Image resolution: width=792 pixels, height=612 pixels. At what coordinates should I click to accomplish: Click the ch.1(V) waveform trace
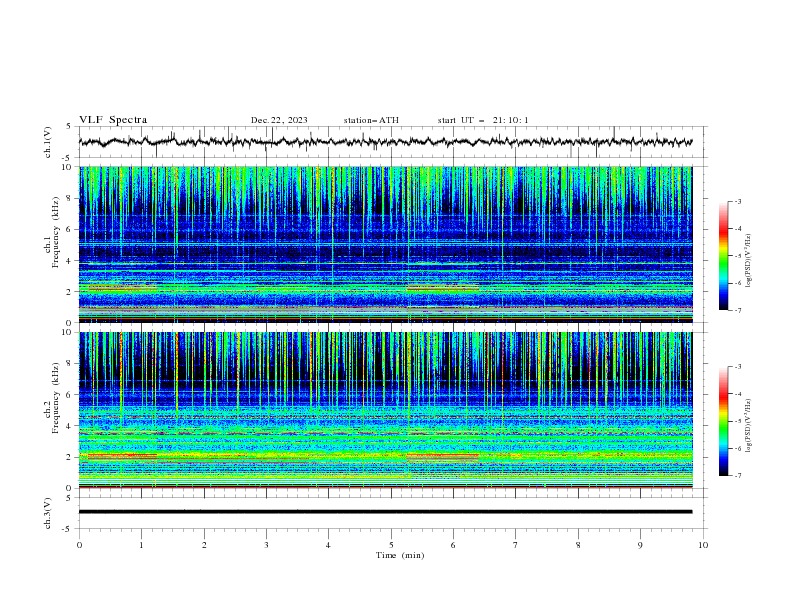(385, 142)
